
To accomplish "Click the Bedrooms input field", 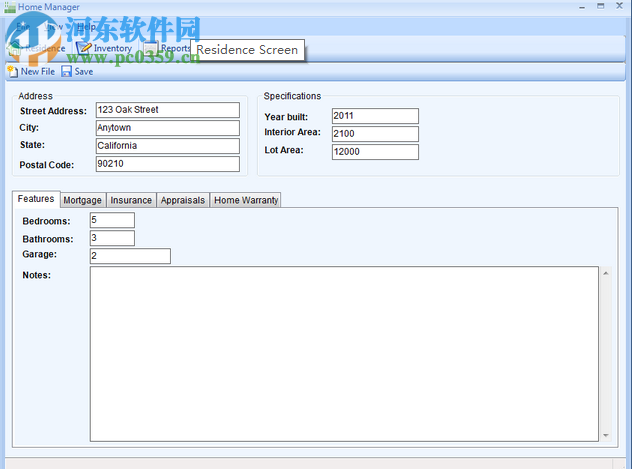I will click(x=112, y=220).
